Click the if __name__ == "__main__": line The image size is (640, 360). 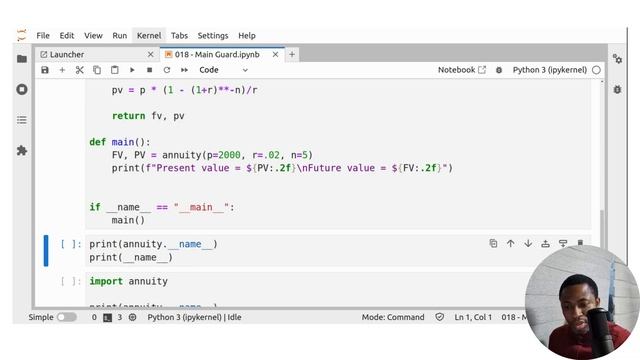[162, 207]
